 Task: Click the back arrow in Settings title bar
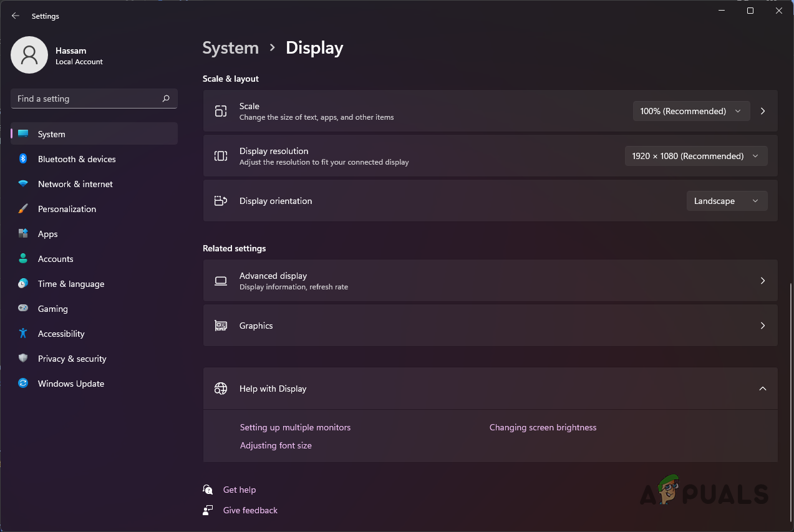[16, 16]
